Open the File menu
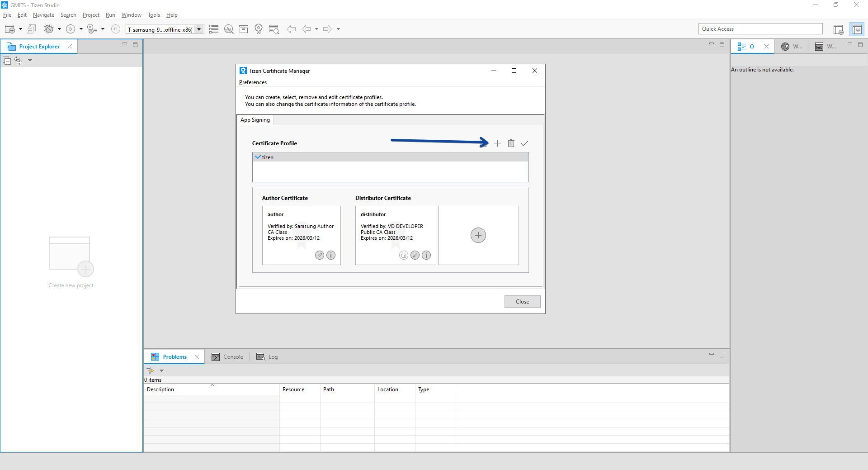 (7, 15)
